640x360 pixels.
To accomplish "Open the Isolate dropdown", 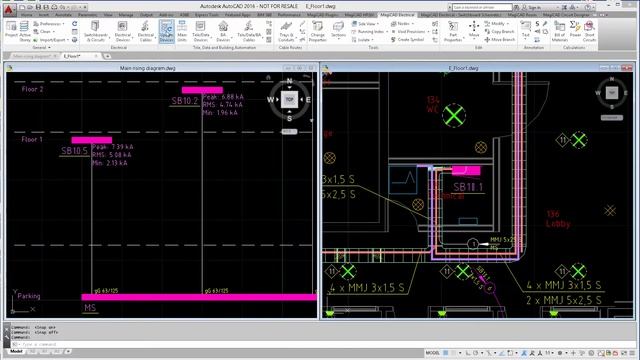I will (363, 40).
